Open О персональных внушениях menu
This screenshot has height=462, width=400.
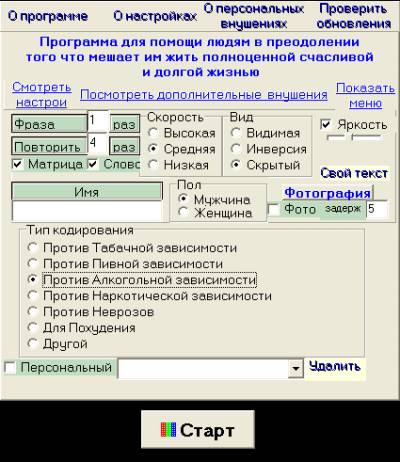(x=254, y=16)
